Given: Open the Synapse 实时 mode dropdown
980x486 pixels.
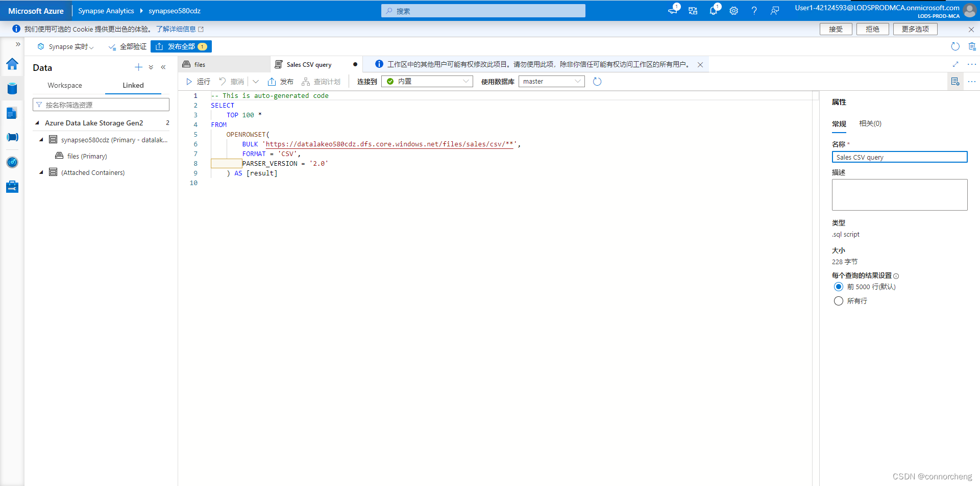Looking at the screenshot, I should [66, 46].
